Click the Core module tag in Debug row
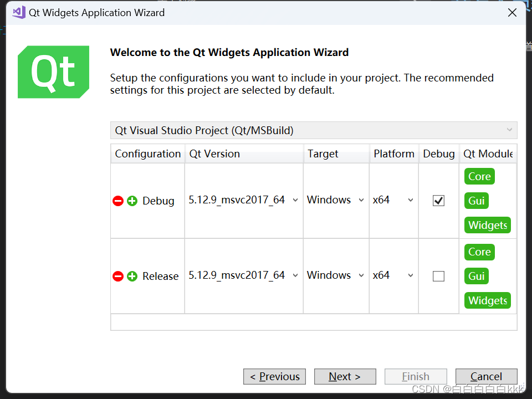The image size is (532, 399). (x=479, y=176)
